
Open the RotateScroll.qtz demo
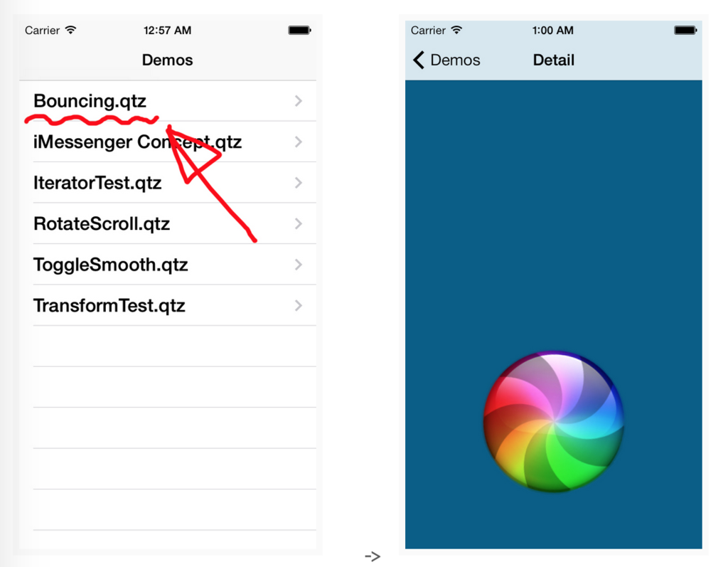[168, 223]
